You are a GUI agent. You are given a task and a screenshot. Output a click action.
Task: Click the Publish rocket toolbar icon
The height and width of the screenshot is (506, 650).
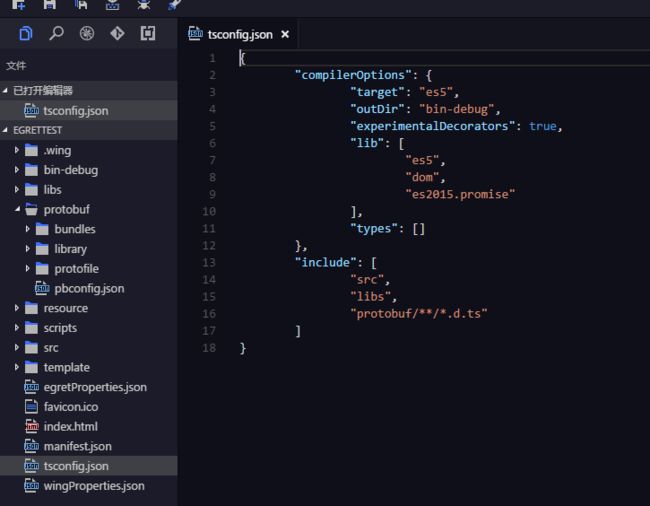click(175, 5)
